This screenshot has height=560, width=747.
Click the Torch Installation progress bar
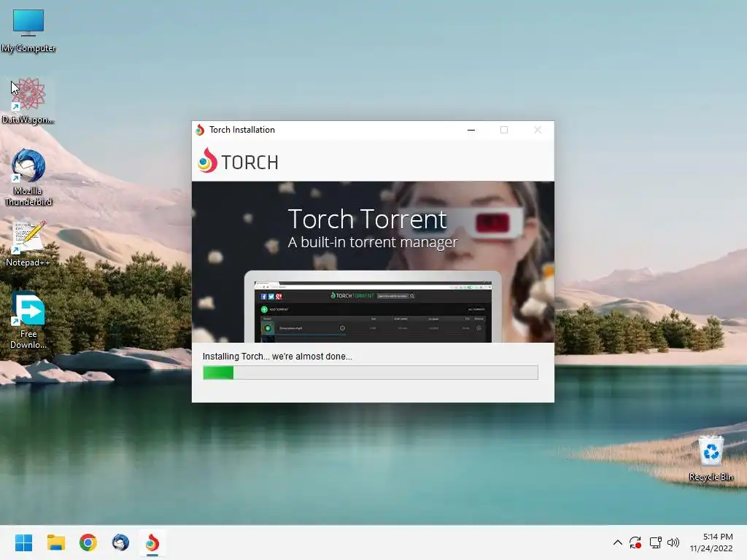(371, 373)
